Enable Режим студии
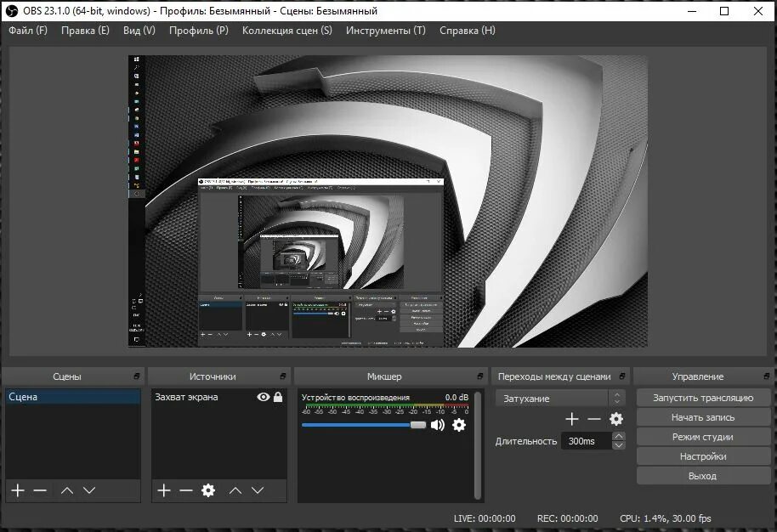This screenshot has width=777, height=532. pos(703,437)
